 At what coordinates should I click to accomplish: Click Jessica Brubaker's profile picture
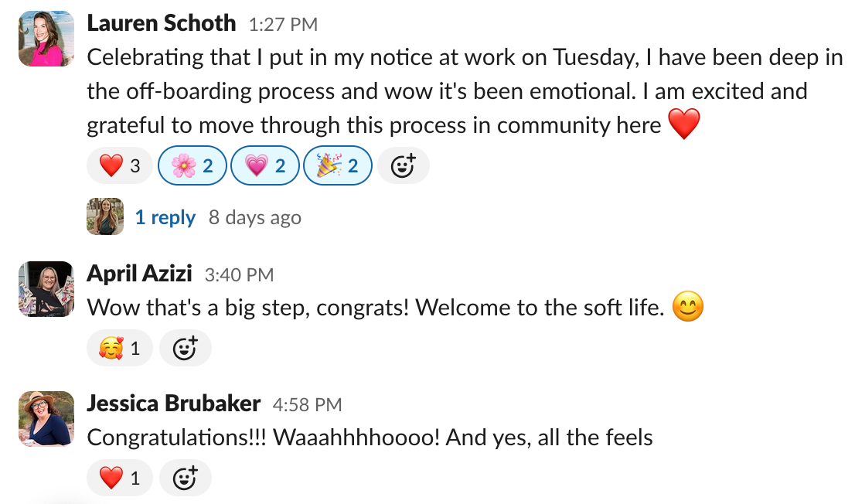(x=46, y=419)
